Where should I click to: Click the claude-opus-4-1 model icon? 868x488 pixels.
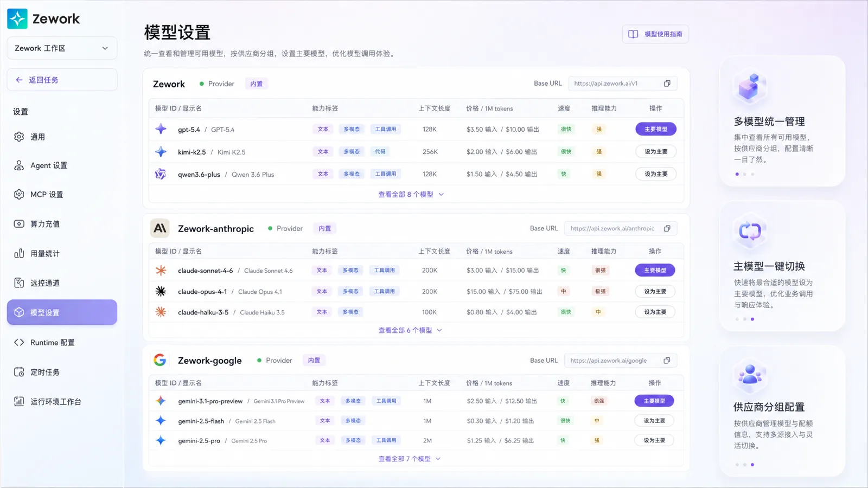click(161, 291)
